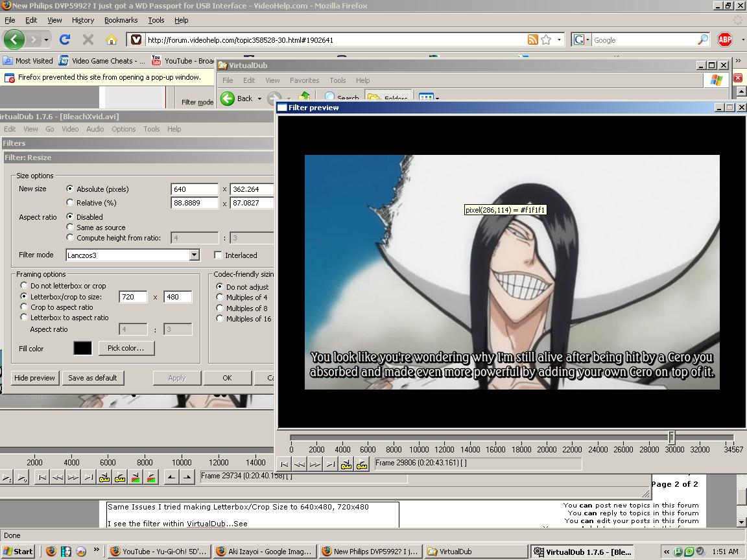Go up one folder level in Explorer toolbar
This screenshot has width=747, height=560.
[304, 97]
